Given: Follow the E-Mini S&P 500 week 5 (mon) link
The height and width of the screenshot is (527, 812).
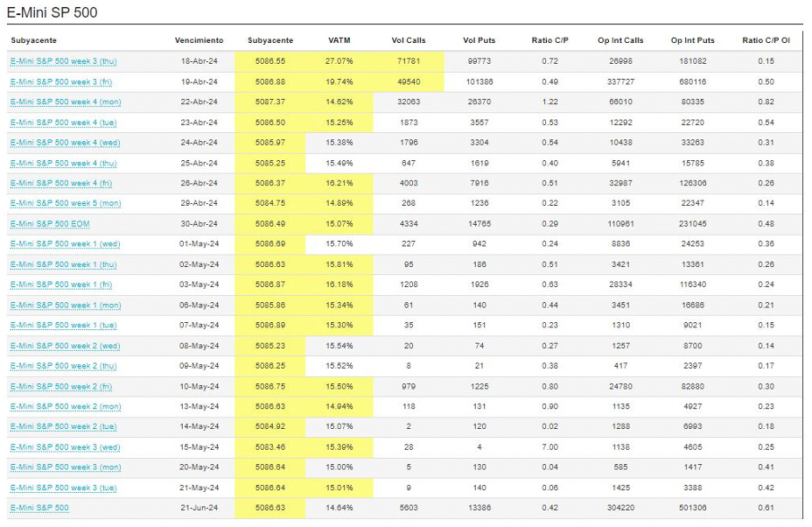Looking at the screenshot, I should [63, 204].
